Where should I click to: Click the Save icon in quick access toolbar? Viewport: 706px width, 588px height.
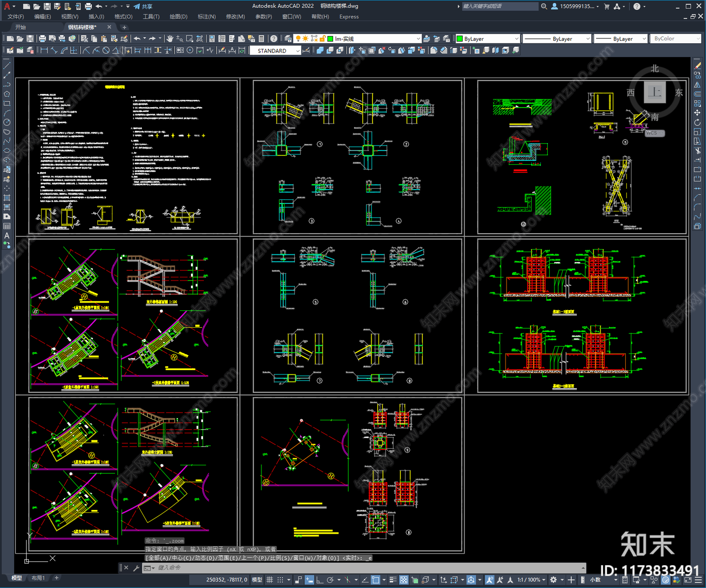[x=47, y=6]
